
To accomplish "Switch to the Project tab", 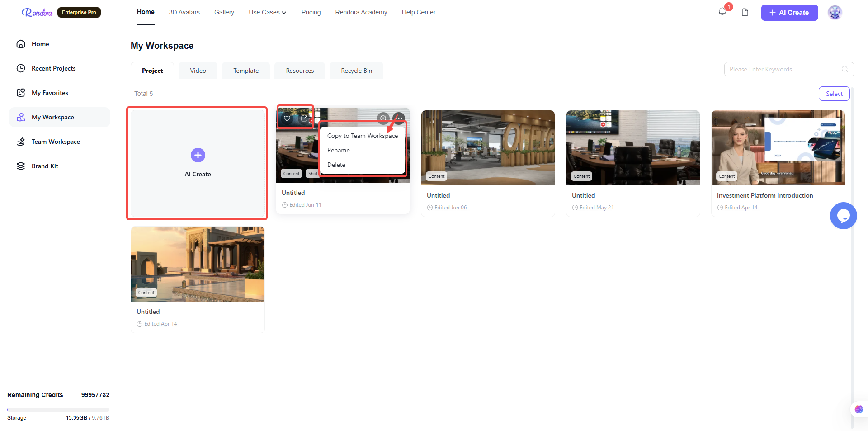I will [x=152, y=71].
